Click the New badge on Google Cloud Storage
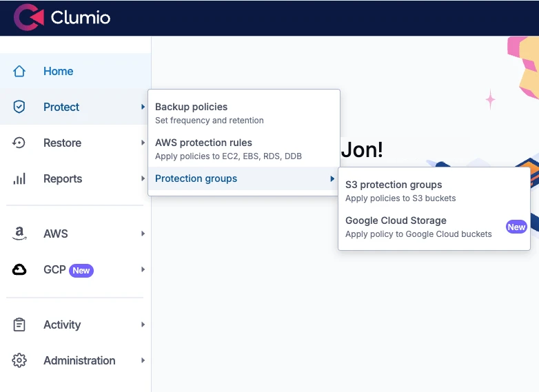The image size is (539, 392). (516, 227)
